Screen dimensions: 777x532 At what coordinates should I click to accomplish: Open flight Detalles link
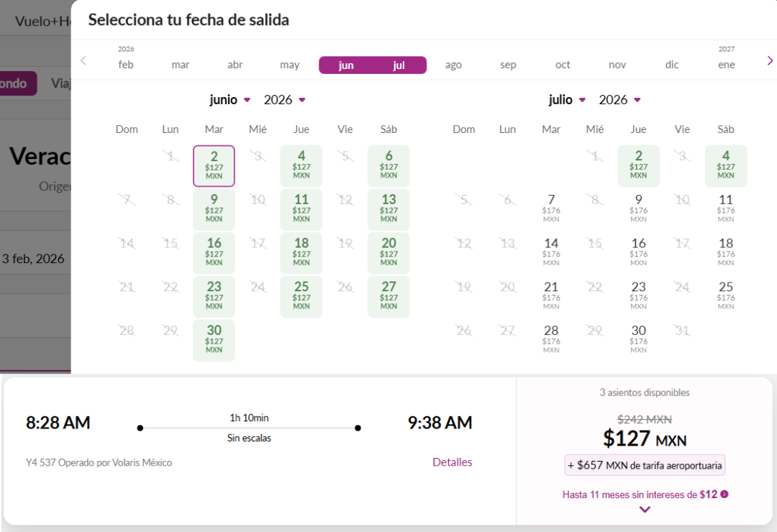(453, 462)
